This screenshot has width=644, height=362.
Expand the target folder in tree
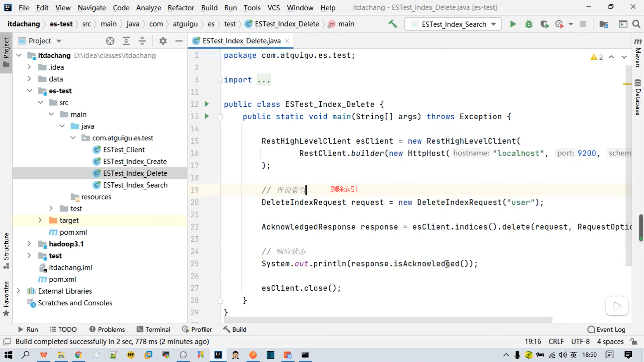pos(40,220)
